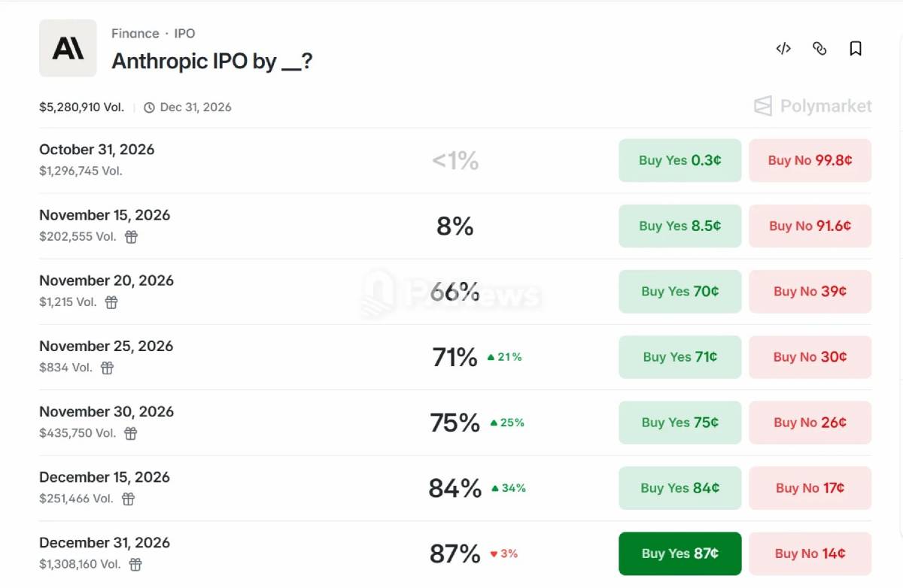Click gift icon beside November 20 volume
Image resolution: width=903 pixels, height=588 pixels.
tap(111, 302)
